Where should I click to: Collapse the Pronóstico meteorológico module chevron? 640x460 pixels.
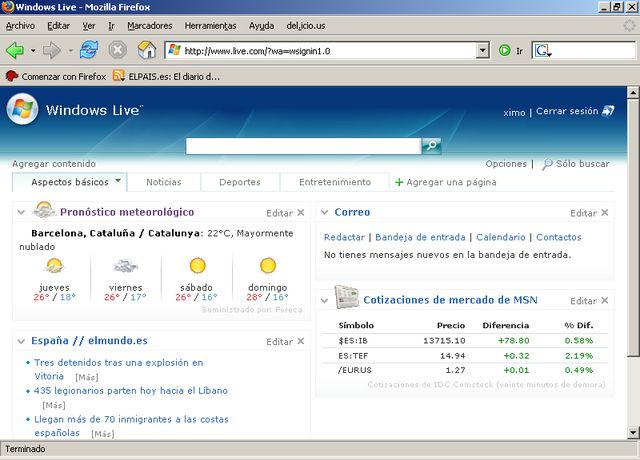(21, 212)
